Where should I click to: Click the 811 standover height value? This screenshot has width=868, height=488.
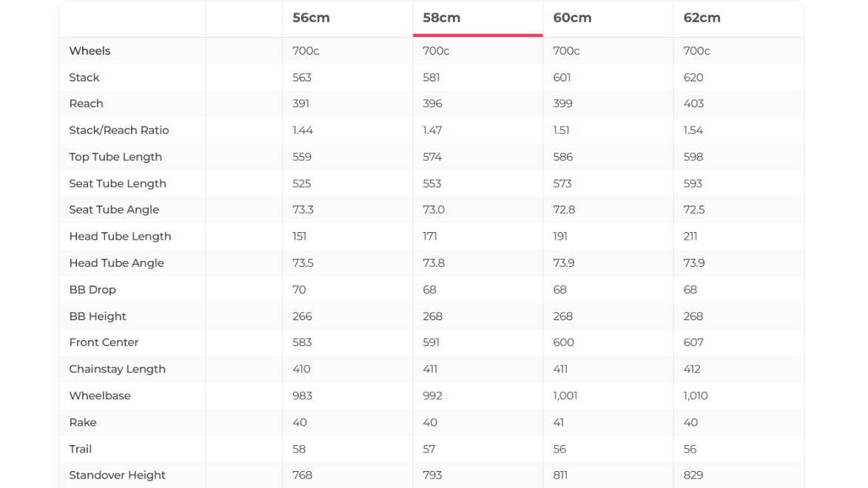pos(560,475)
